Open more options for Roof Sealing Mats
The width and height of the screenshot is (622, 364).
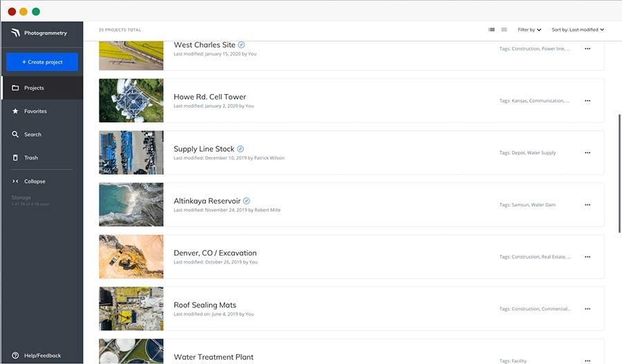pos(587,309)
